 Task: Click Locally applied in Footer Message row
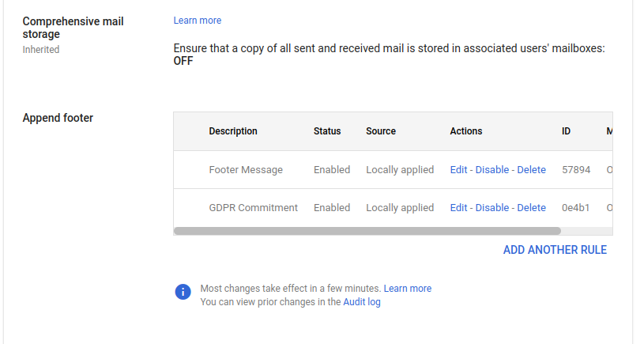pyautogui.click(x=400, y=170)
